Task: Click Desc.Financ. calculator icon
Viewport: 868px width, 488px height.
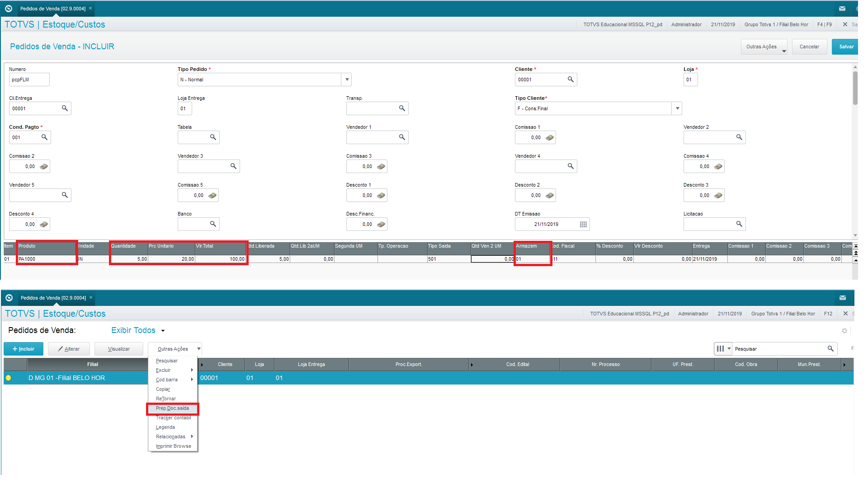Action: [x=381, y=225]
